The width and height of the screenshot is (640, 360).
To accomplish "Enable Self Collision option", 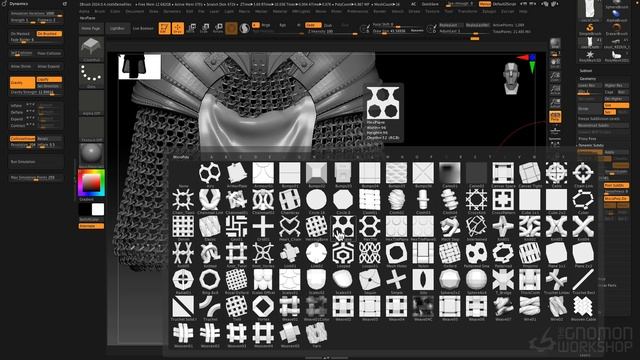I will click(x=22, y=53).
